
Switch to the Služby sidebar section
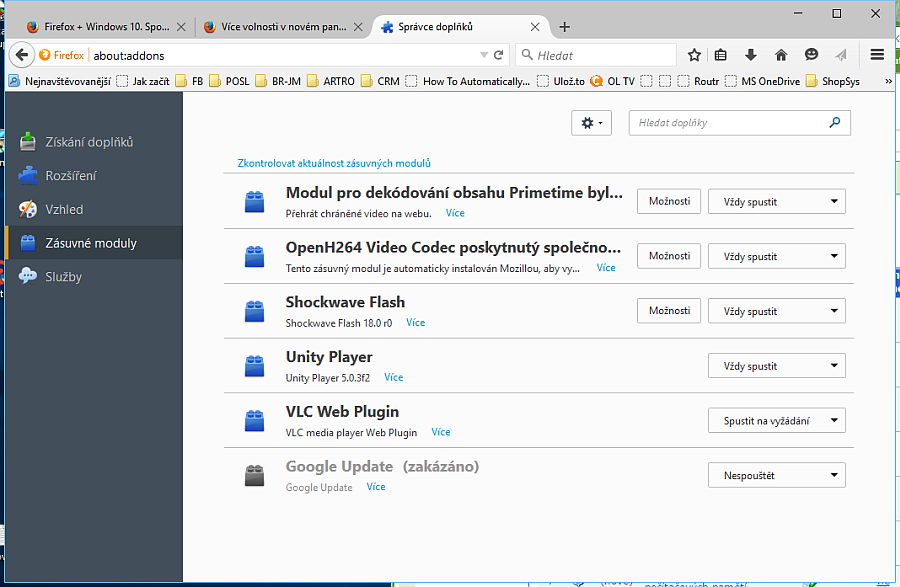pos(65,276)
